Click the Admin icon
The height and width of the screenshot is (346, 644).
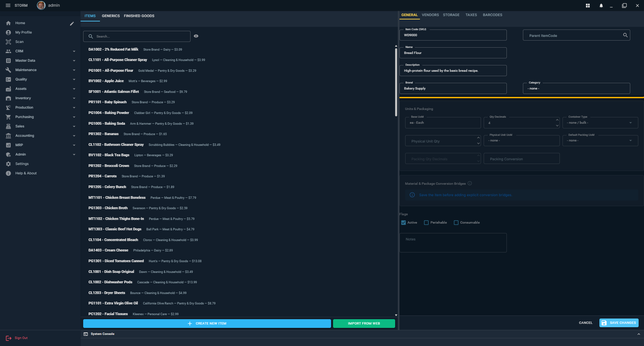[8, 155]
